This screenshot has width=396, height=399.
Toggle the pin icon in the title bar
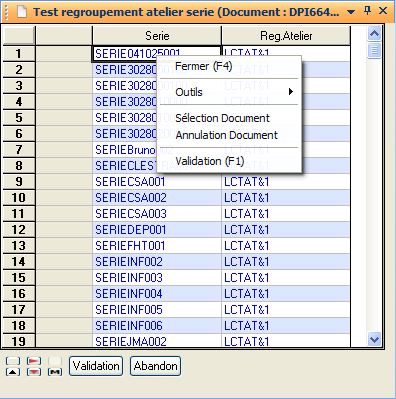[x=367, y=11]
